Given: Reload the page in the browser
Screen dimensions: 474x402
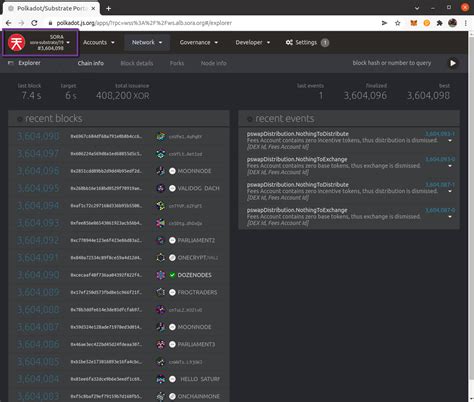Looking at the screenshot, I should click(34, 23).
